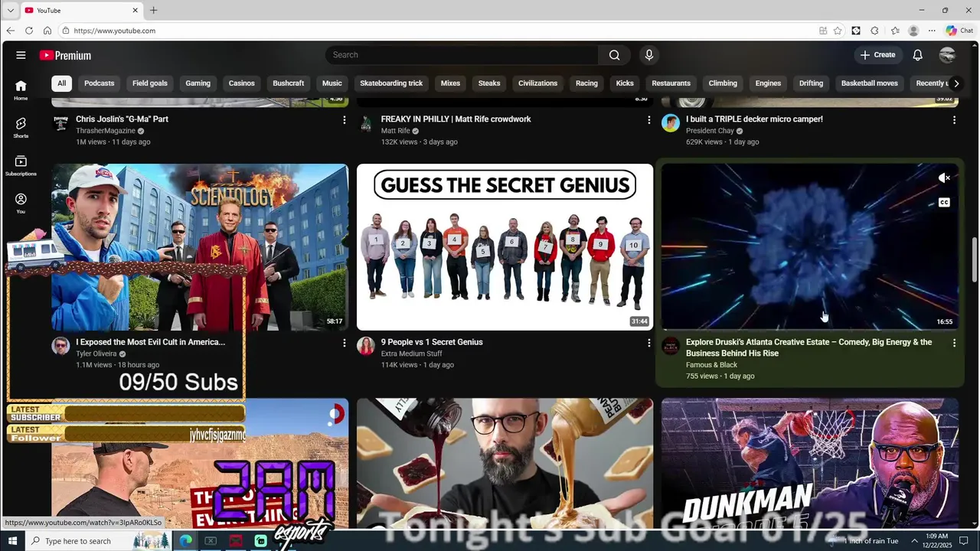
Task: Toggle captions on the Druski preview
Action: pyautogui.click(x=944, y=203)
